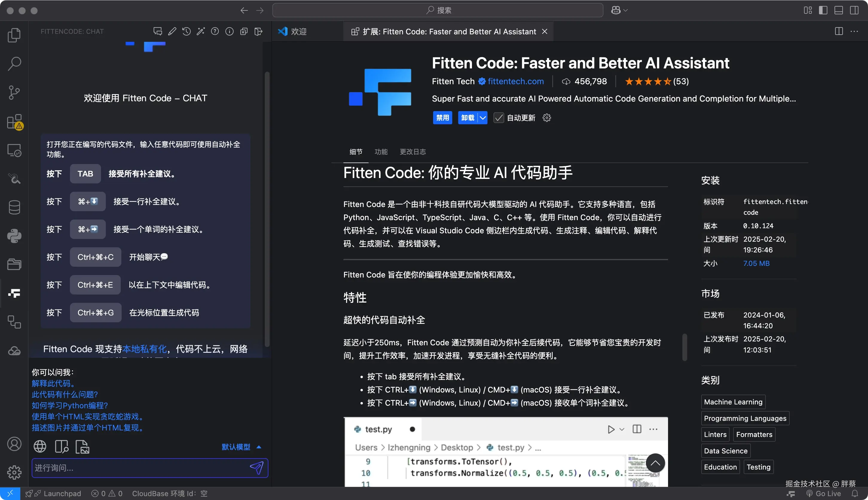This screenshot has width=868, height=500.
Task: Switch to the 更改日志 tab
Action: click(x=413, y=152)
